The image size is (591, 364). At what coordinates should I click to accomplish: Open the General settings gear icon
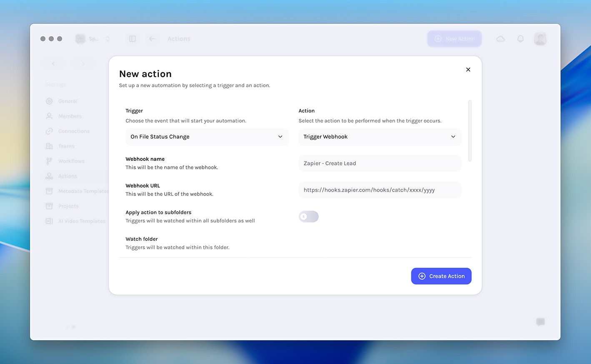(x=49, y=101)
